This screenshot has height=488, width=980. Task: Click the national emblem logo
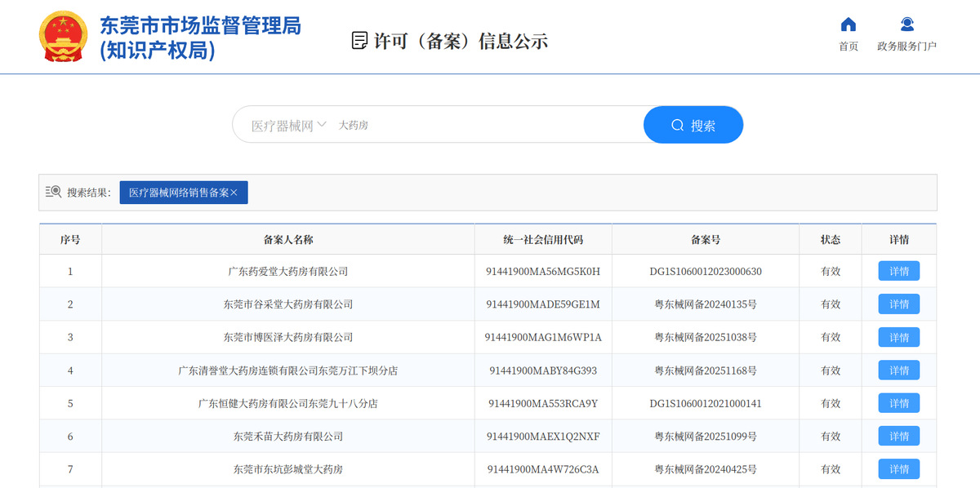[x=63, y=37]
